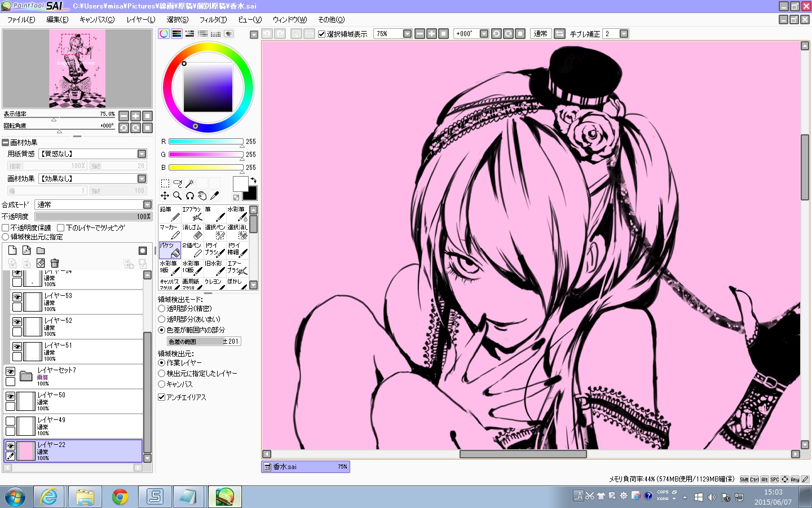Image resolution: width=812 pixels, height=508 pixels.
Task: Select the Airbrush (エアブラシ) tool
Action: [x=192, y=213]
